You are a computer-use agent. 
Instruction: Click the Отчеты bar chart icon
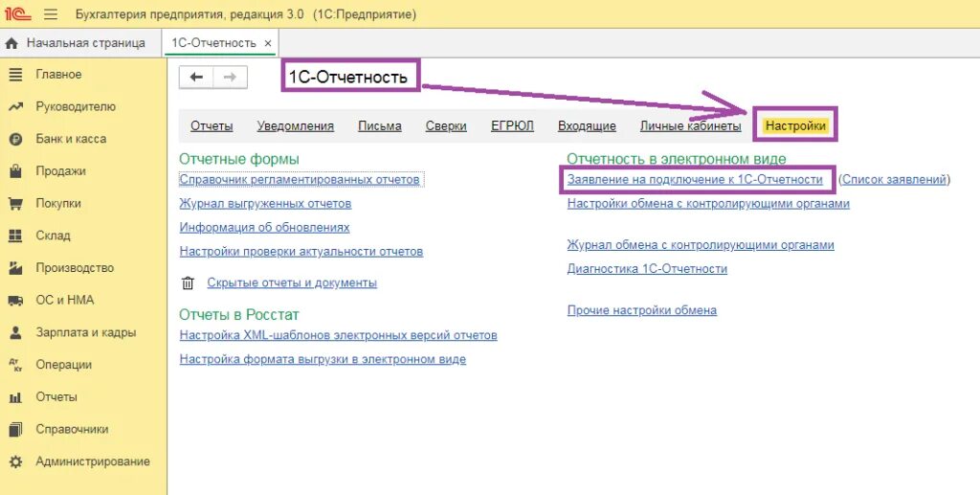tap(15, 397)
